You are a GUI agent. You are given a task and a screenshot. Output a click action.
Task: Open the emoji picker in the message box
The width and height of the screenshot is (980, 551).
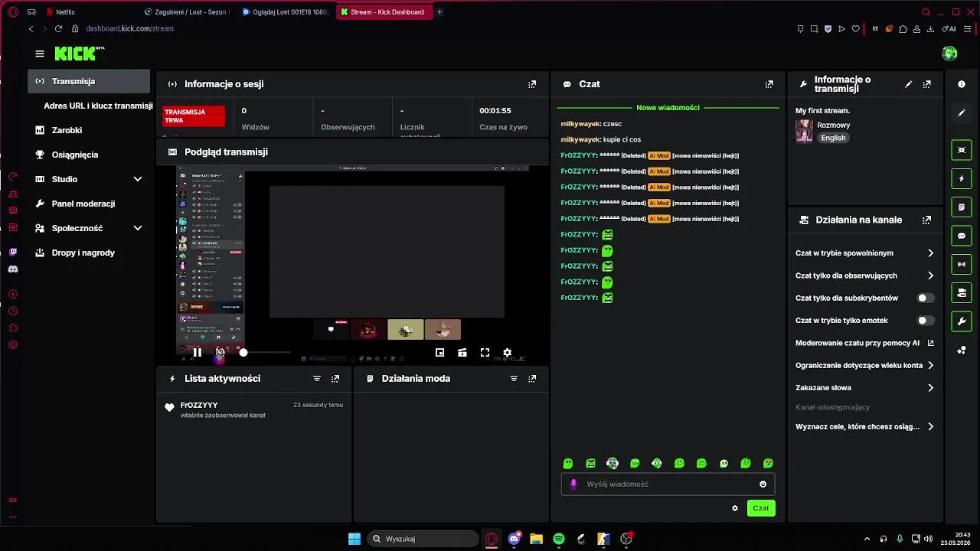tap(763, 484)
